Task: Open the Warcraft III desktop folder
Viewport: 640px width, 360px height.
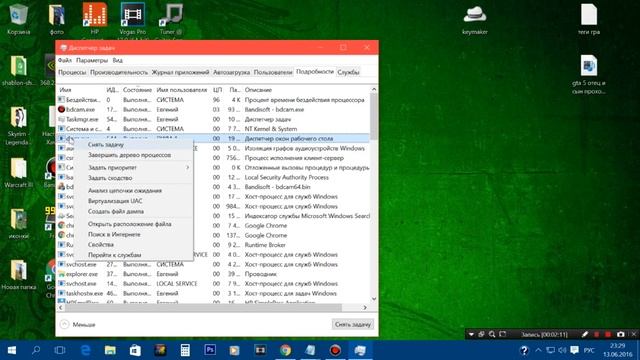Action: point(18,173)
